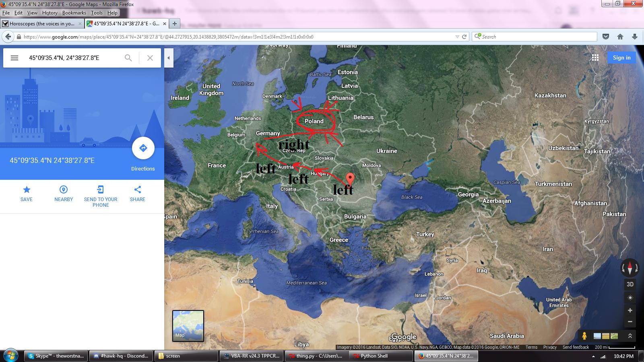
Task: Save the location with the star icon
Action: [x=27, y=193]
